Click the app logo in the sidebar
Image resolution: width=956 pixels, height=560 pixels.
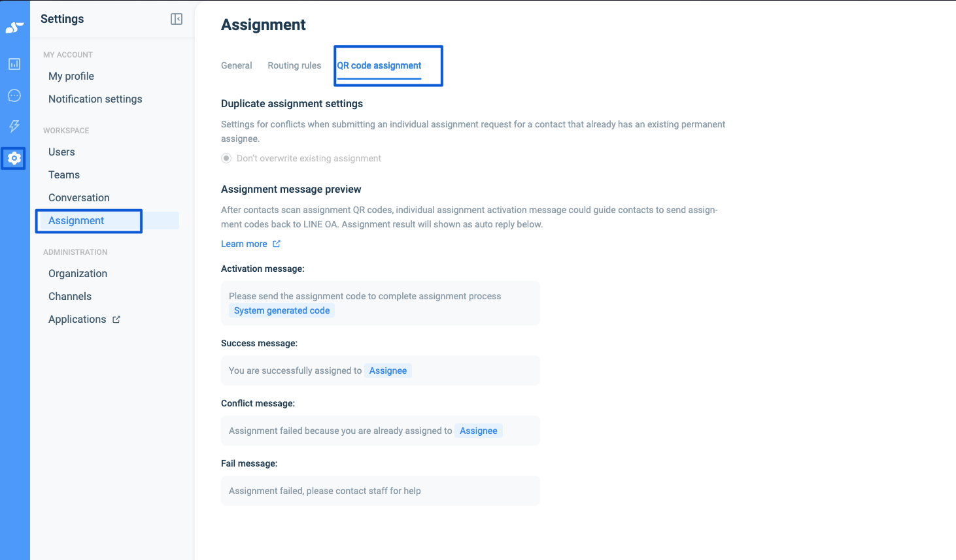(14, 27)
